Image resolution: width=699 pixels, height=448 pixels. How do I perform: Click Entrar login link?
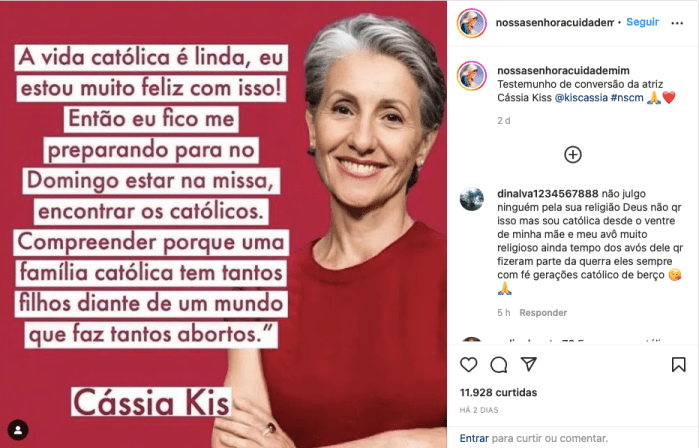click(474, 438)
